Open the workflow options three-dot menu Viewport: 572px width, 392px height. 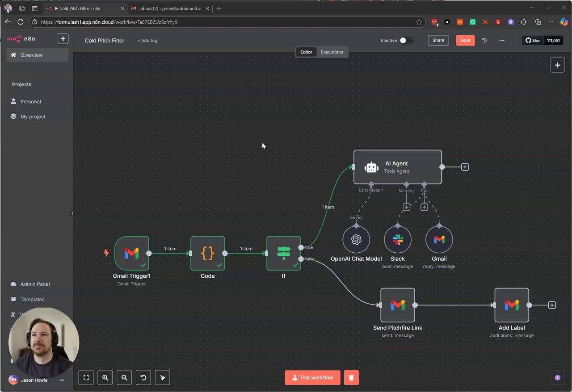pos(502,40)
